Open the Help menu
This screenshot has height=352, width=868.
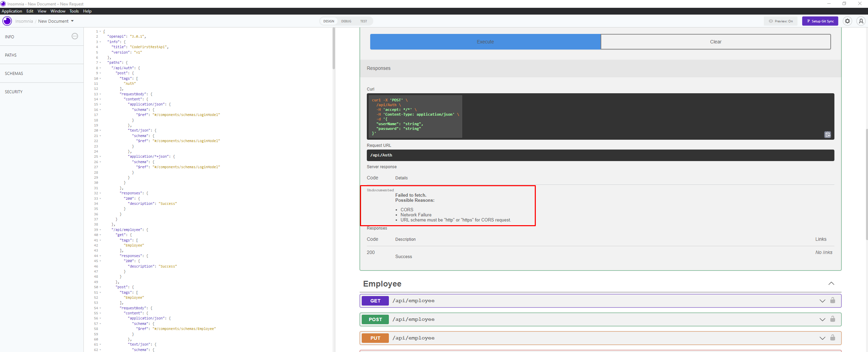[87, 11]
